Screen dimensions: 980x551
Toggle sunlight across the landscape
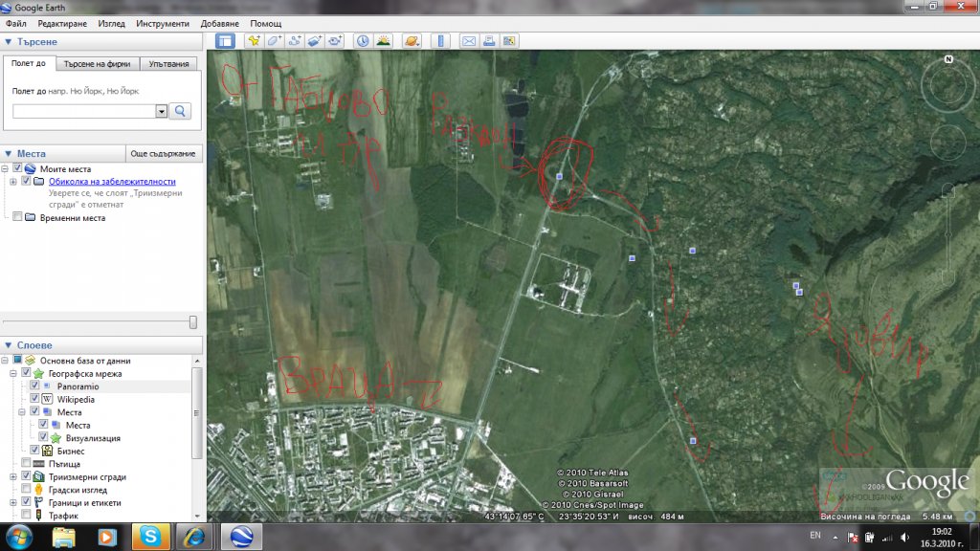[383, 41]
